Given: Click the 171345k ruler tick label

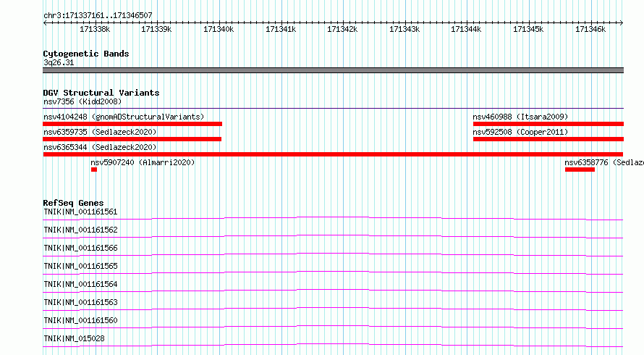Looking at the screenshot, I should [x=528, y=29].
